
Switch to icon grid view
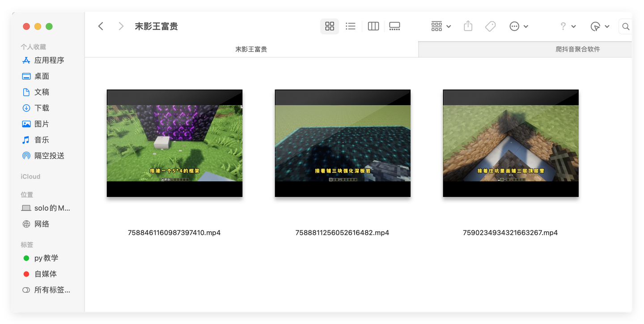[x=330, y=26]
